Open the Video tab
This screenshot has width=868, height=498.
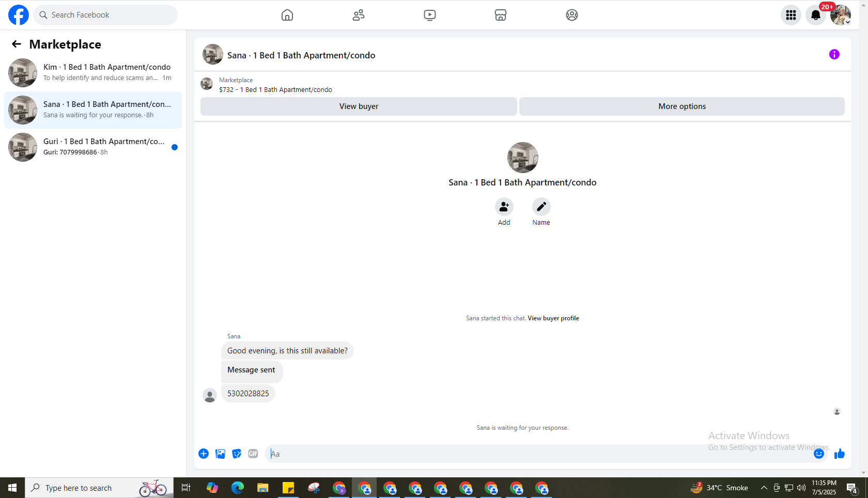pos(430,15)
